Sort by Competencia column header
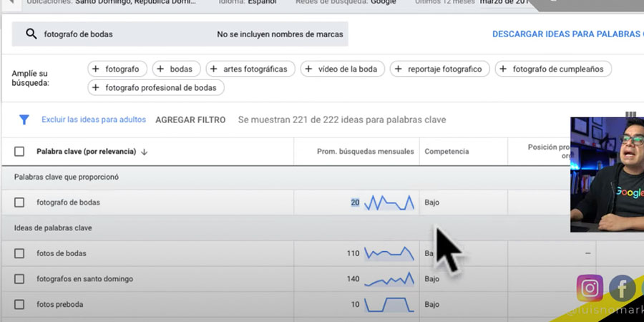The width and height of the screenshot is (644, 322). point(447,152)
